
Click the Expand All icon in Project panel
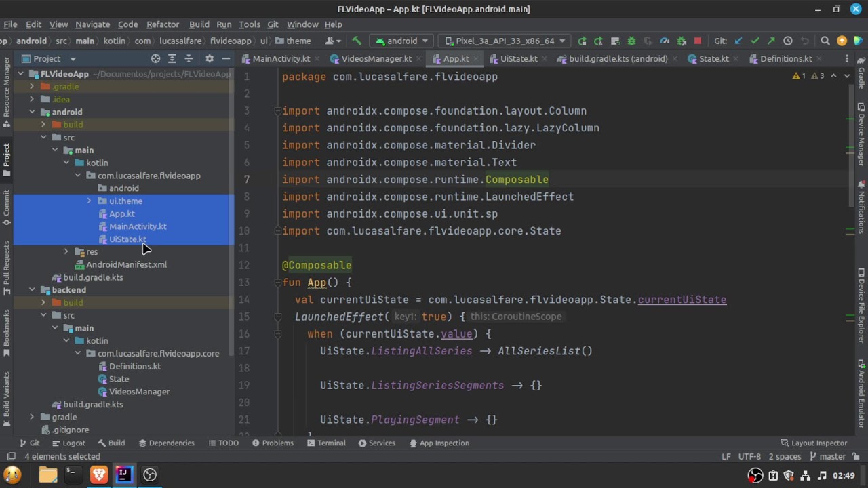[x=172, y=59]
